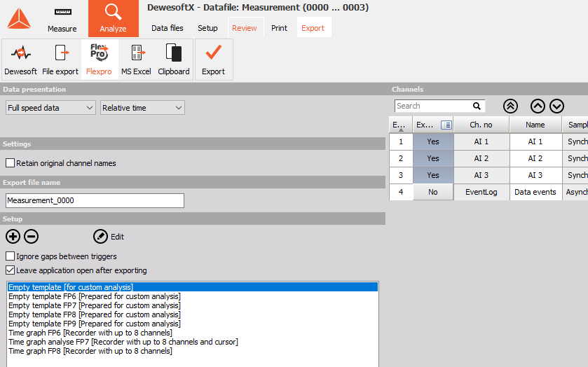
Task: Click the Export file name field
Action: tap(95, 200)
